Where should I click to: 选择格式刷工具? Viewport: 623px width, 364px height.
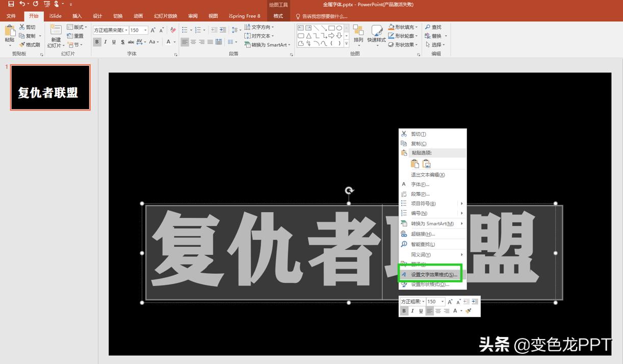coord(30,43)
